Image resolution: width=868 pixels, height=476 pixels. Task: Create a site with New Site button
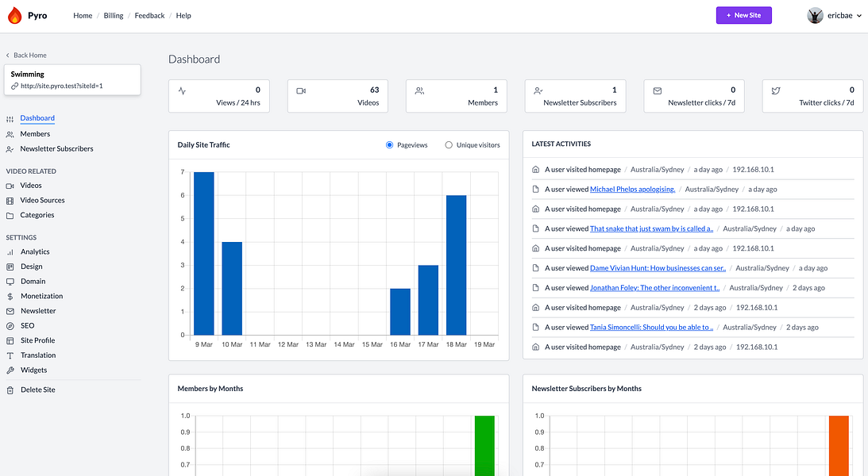743,16
